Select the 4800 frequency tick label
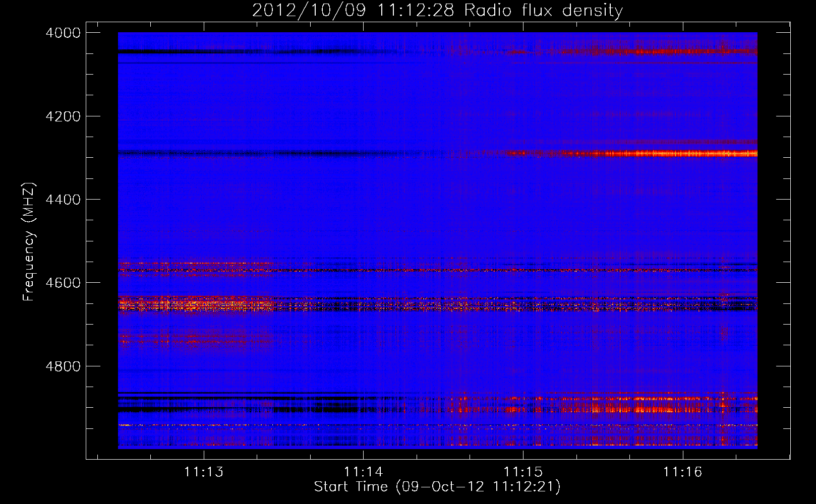Viewport: 816px width, 504px height. click(x=63, y=366)
